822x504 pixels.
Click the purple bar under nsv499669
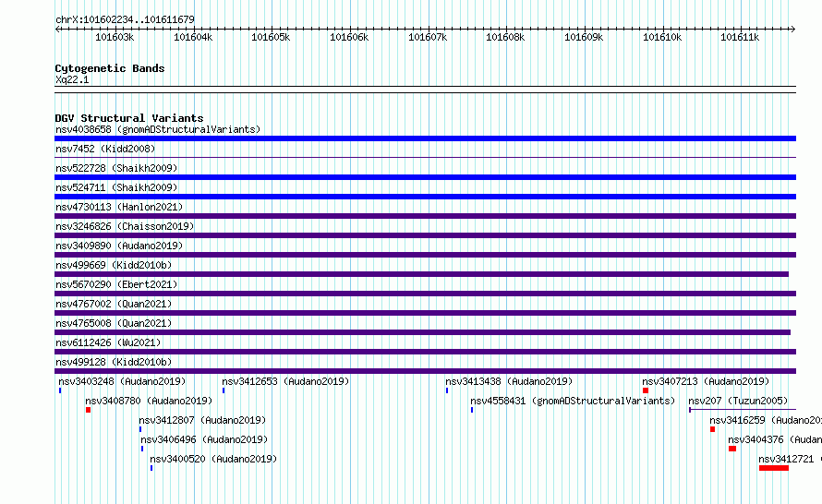point(421,274)
